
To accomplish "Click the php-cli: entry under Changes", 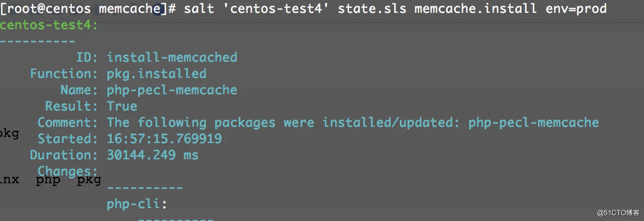I will (137, 204).
